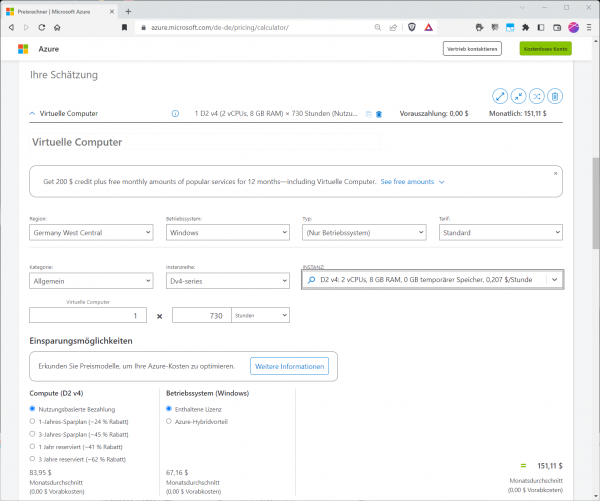The image size is (600, 501).
Task: Remove the Virtuelle Computer row via blue trash
Action: 379,114
